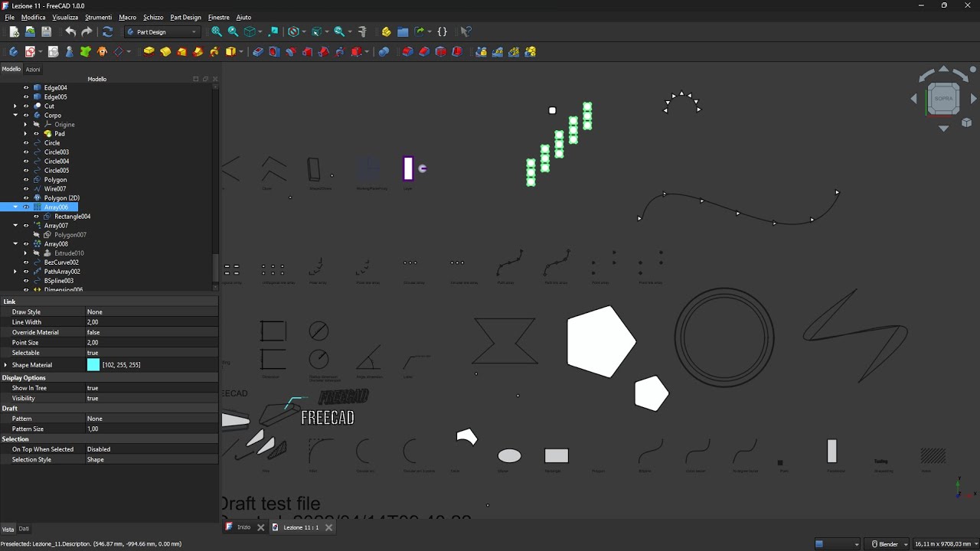Apply the Thickness tool
Screen dimensions: 980x551
click(x=457, y=51)
